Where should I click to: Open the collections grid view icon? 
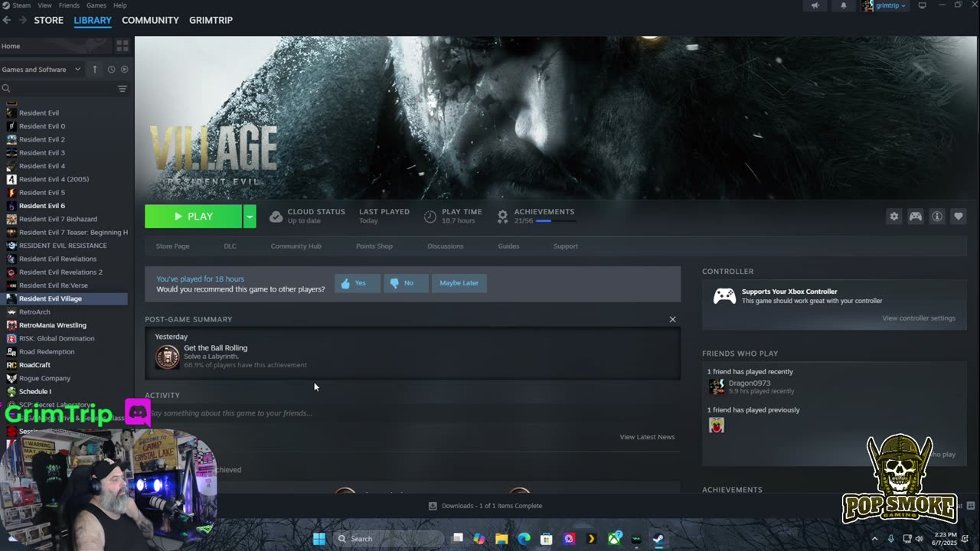[x=122, y=46]
